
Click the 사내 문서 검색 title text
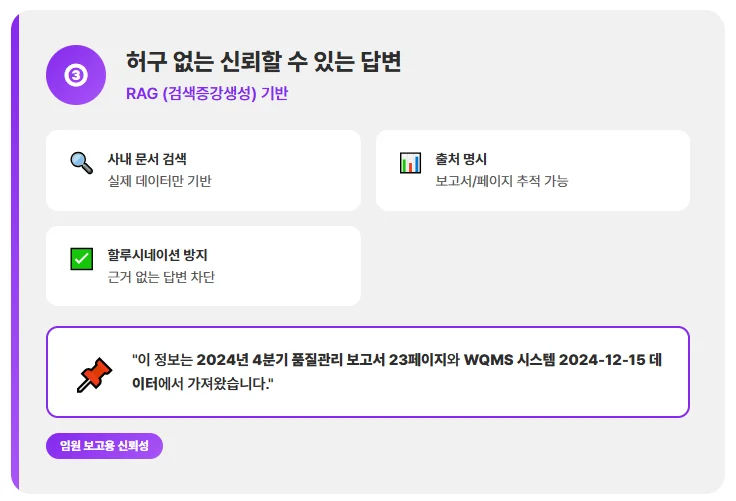(x=147, y=159)
